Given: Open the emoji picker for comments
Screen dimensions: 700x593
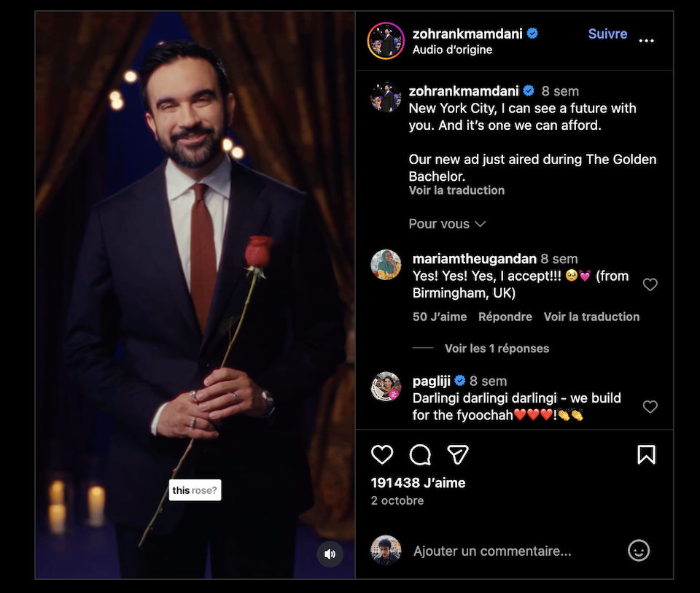Looking at the screenshot, I should [x=639, y=551].
